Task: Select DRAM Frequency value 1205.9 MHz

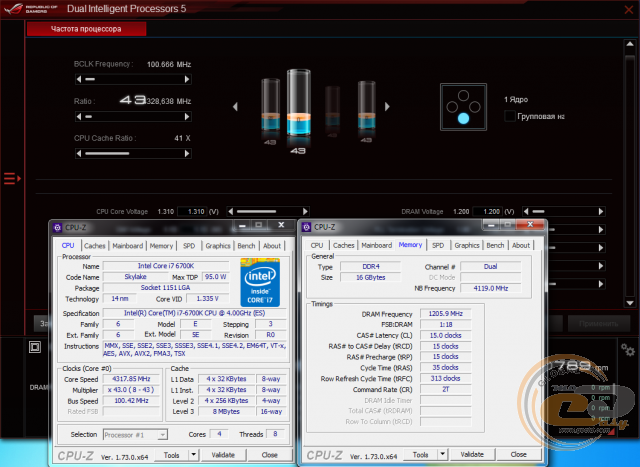Action: tap(446, 314)
